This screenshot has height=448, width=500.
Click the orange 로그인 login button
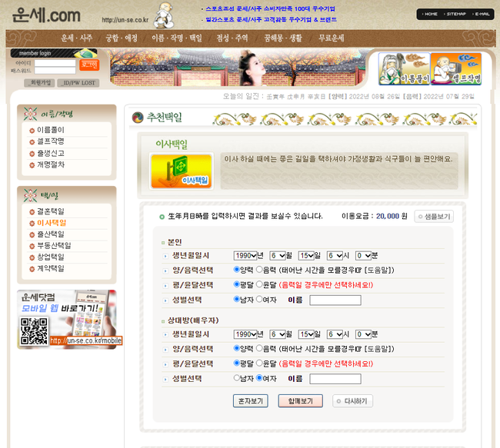point(88,65)
